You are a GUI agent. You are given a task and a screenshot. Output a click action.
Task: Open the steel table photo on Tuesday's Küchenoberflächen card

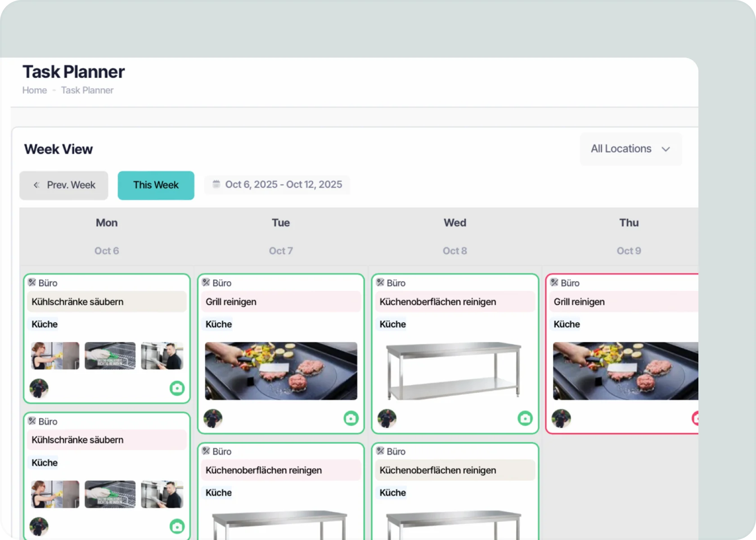click(x=280, y=525)
